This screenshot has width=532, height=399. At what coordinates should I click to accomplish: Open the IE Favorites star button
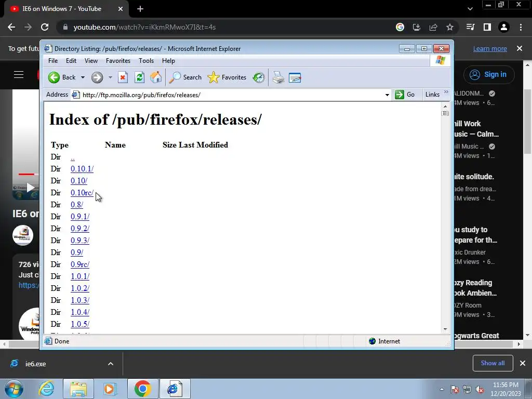click(x=227, y=77)
